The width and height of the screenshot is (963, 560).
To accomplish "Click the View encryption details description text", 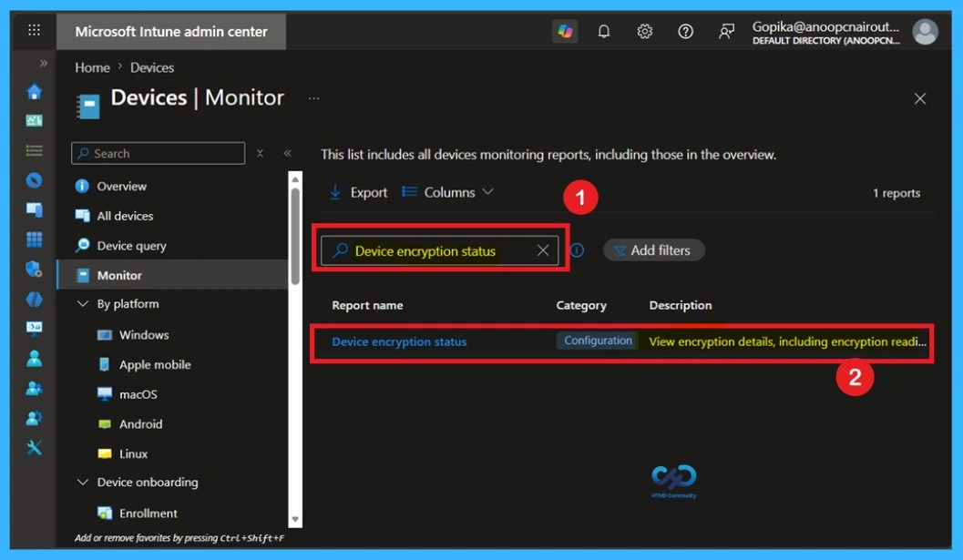I will pos(787,341).
